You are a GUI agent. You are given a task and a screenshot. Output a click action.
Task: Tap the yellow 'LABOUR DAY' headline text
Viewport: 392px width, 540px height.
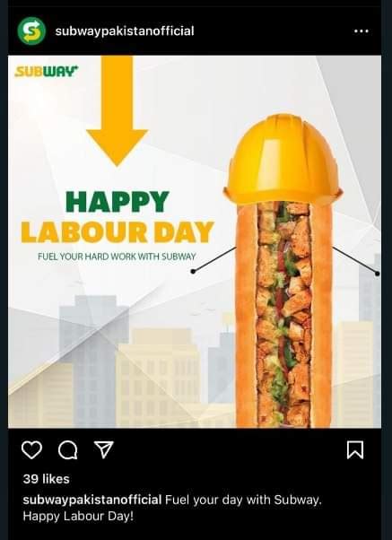pos(118,232)
